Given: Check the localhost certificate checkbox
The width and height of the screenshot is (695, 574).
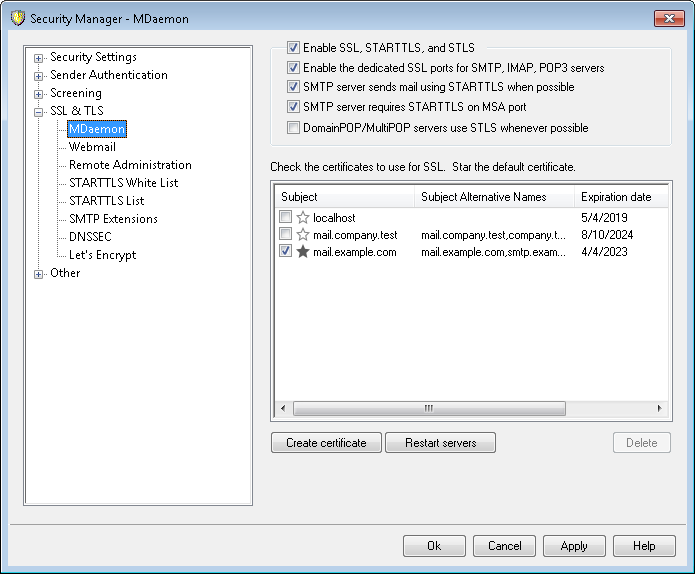Looking at the screenshot, I should click(285, 217).
